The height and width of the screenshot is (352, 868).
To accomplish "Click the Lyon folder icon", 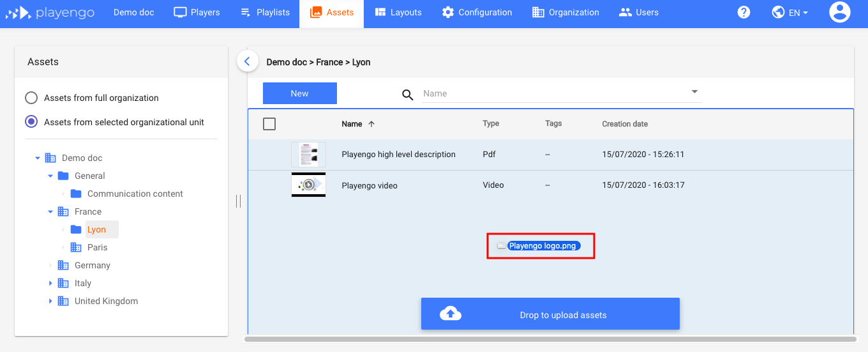I will [x=76, y=229].
